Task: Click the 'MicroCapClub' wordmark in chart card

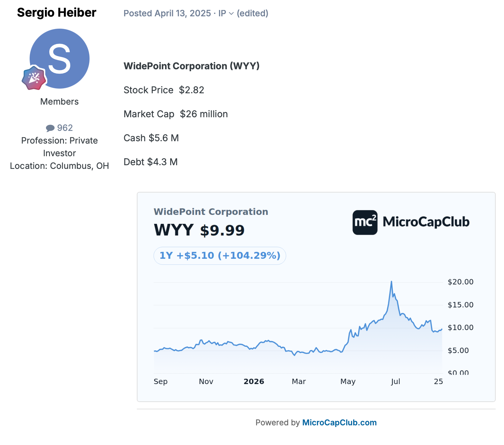Action: 426,222
